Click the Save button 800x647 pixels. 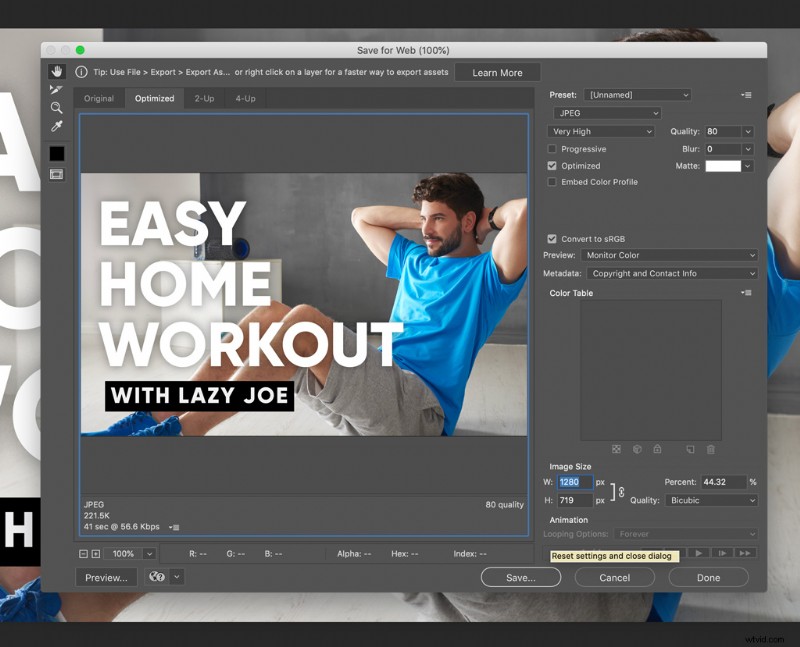(520, 577)
